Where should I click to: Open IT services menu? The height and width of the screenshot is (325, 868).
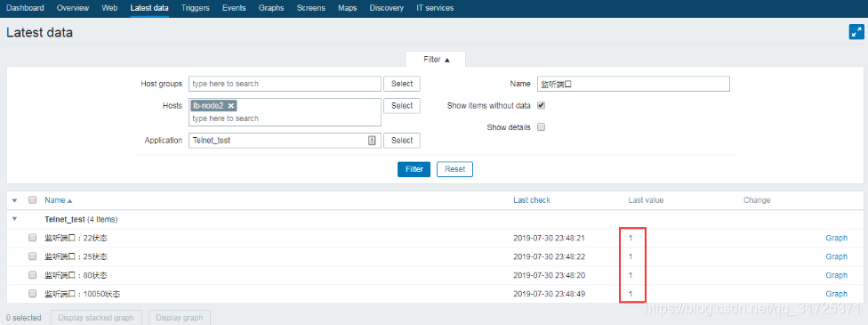tap(435, 8)
